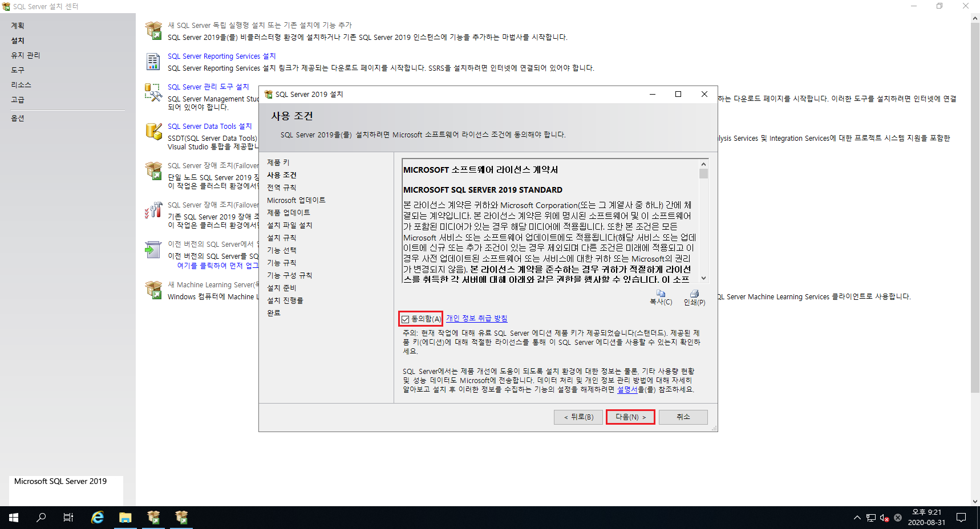Select 도구 in the sidebar

18,70
